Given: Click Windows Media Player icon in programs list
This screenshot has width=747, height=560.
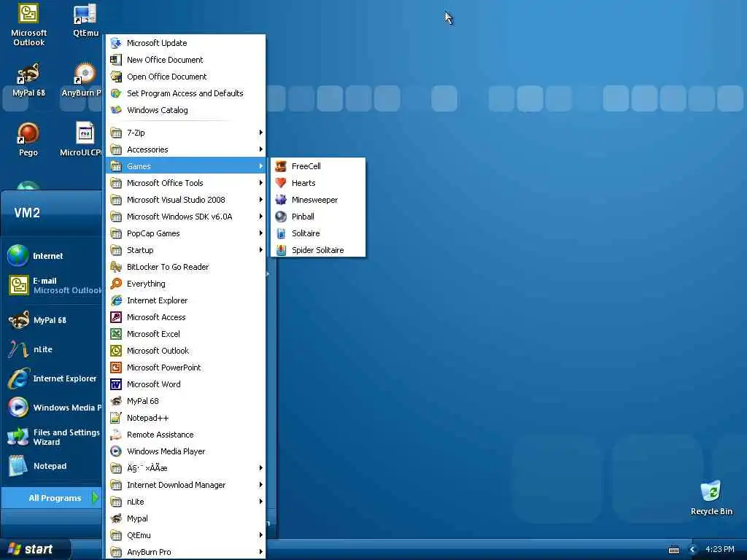Looking at the screenshot, I should 116,451.
